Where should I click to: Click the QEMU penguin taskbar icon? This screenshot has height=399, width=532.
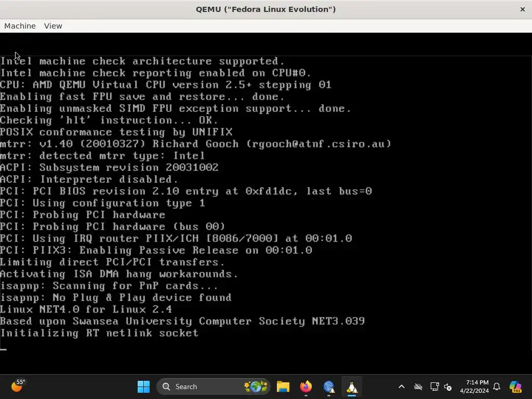[352, 387]
